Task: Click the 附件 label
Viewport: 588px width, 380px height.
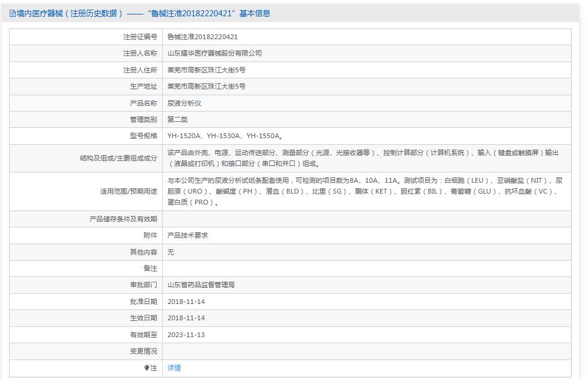Action: 151,235
